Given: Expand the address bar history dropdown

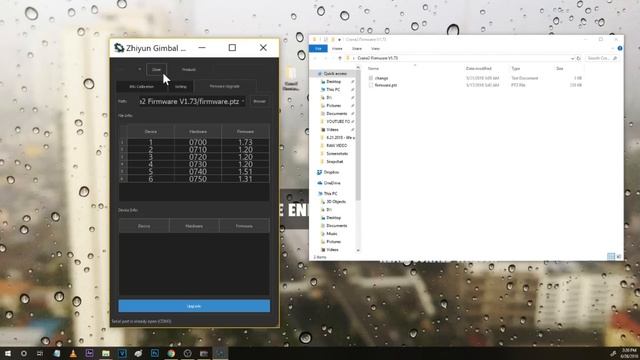Looking at the screenshot, I should [572, 58].
